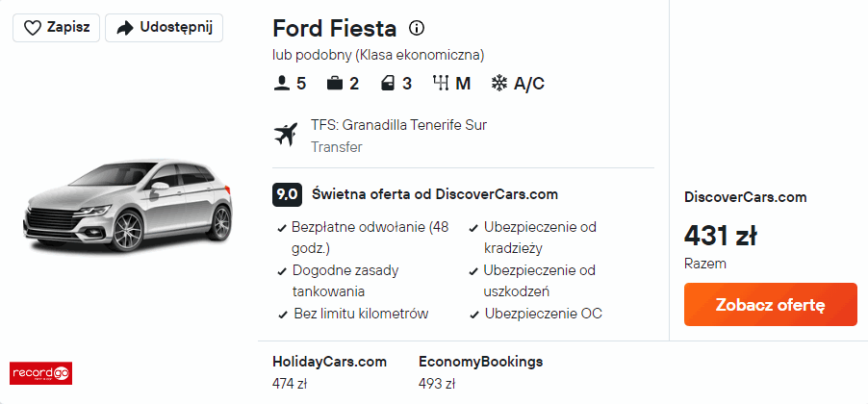This screenshot has height=404, width=868.
Task: Click the luggage bag icon showing 2
Action: (335, 84)
